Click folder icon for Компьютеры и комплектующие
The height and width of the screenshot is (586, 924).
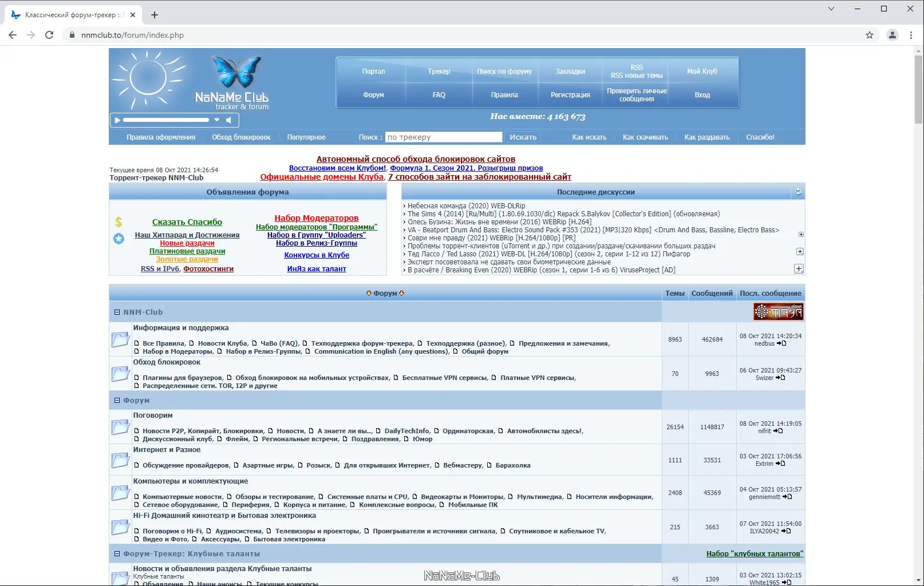tap(120, 493)
